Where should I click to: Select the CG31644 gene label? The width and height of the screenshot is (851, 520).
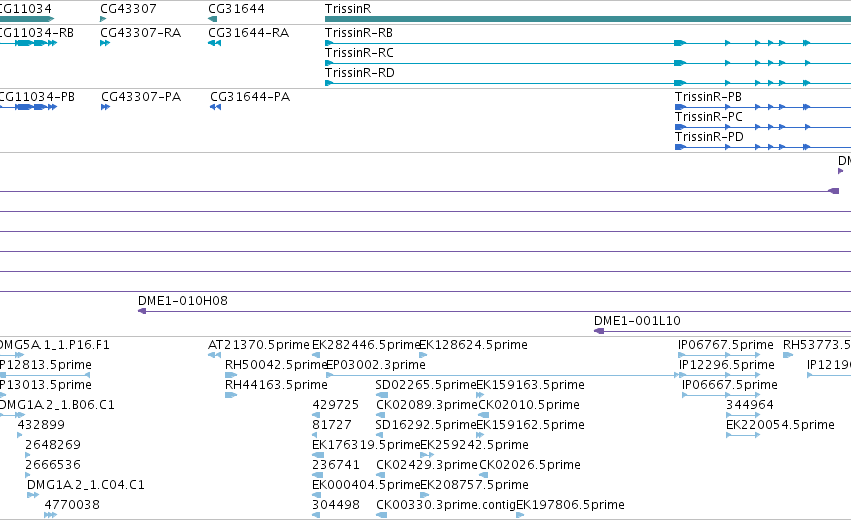tap(236, 9)
